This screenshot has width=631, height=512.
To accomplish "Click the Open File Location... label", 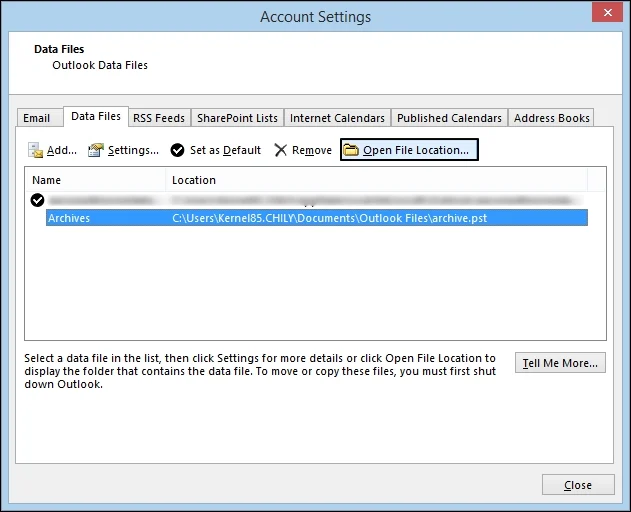I will point(416,150).
